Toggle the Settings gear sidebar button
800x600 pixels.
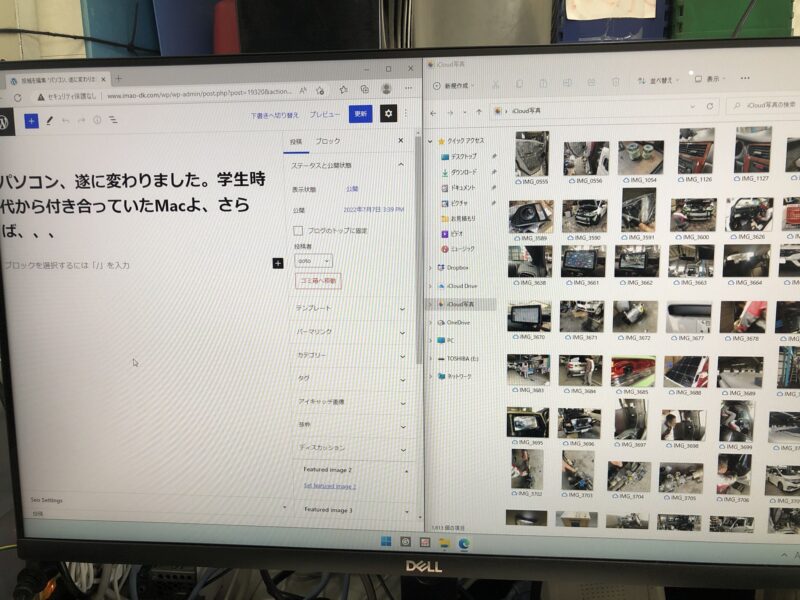pyautogui.click(x=388, y=113)
